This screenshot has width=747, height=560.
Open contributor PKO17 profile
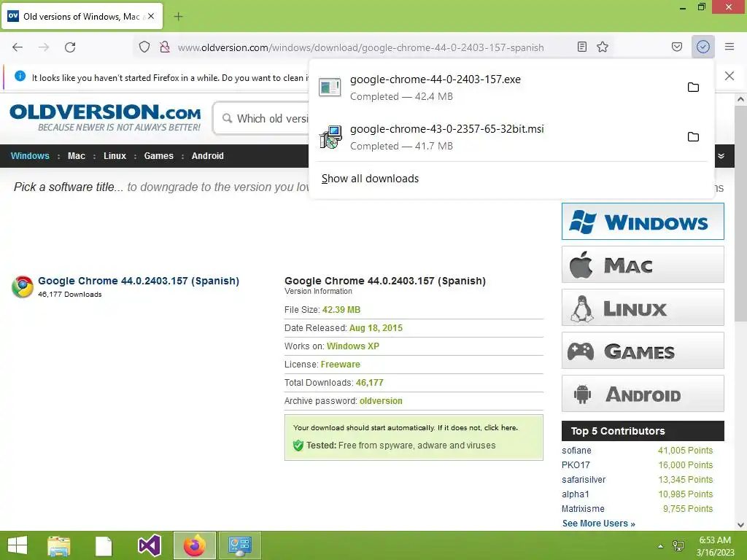click(x=576, y=465)
